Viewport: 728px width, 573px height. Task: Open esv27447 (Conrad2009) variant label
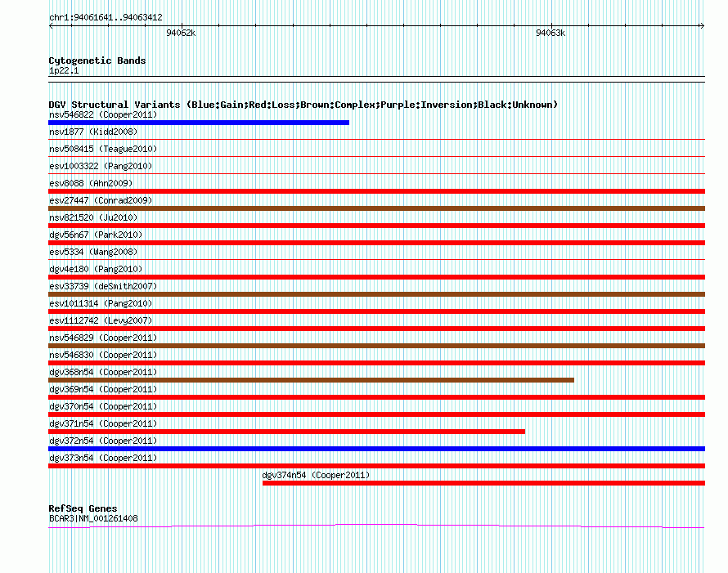[101, 200]
